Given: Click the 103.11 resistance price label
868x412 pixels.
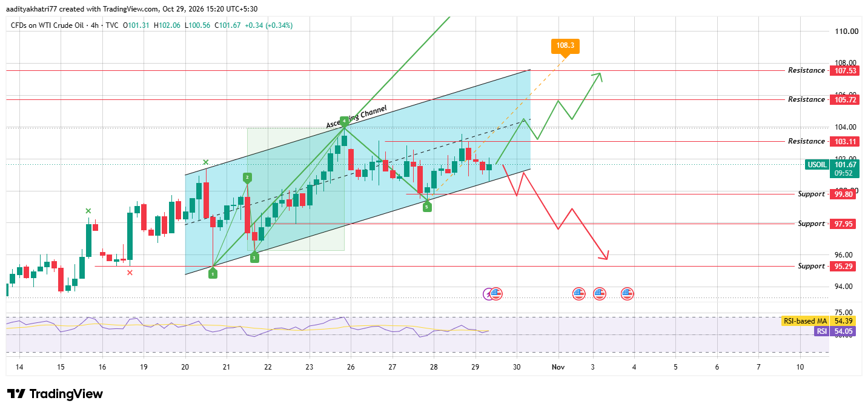Looking at the screenshot, I should [x=843, y=141].
